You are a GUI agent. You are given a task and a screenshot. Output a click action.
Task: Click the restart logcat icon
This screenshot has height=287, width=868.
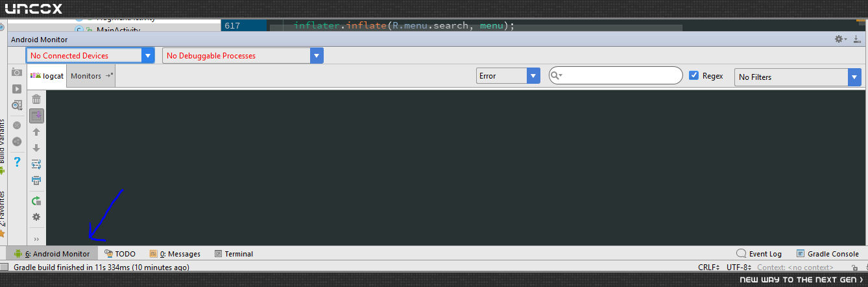coord(36,201)
